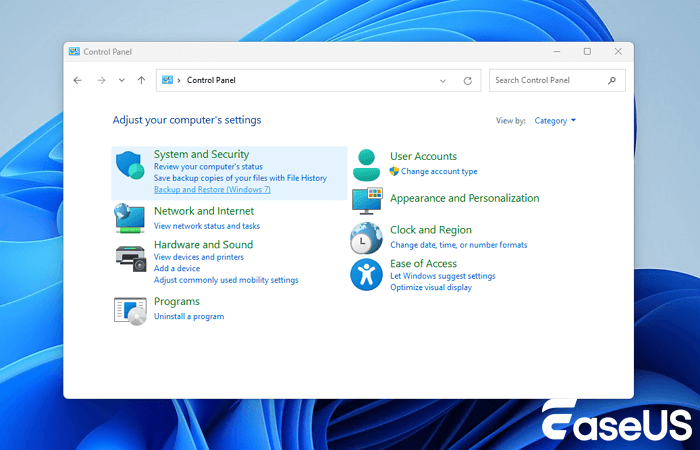Viewport: 700px width, 450px height.
Task: Focus the Search Control Panel field
Action: [557, 80]
